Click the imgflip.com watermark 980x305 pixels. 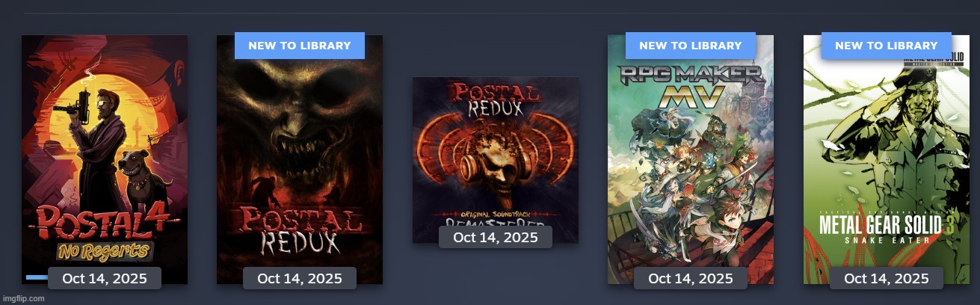[23, 298]
